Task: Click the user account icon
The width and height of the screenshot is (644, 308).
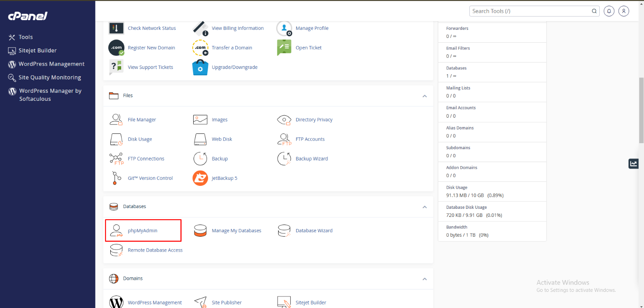Action: [623, 11]
